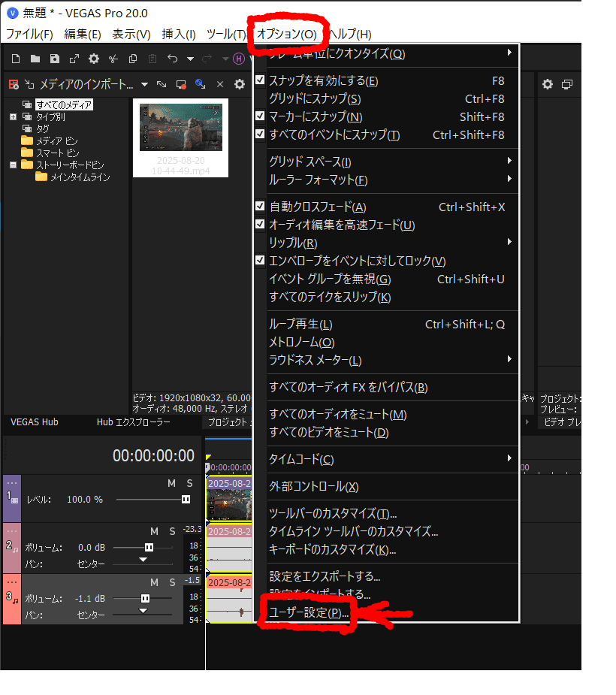Click the three-dot menu on track 2
The height and width of the screenshot is (695, 616).
point(12,530)
